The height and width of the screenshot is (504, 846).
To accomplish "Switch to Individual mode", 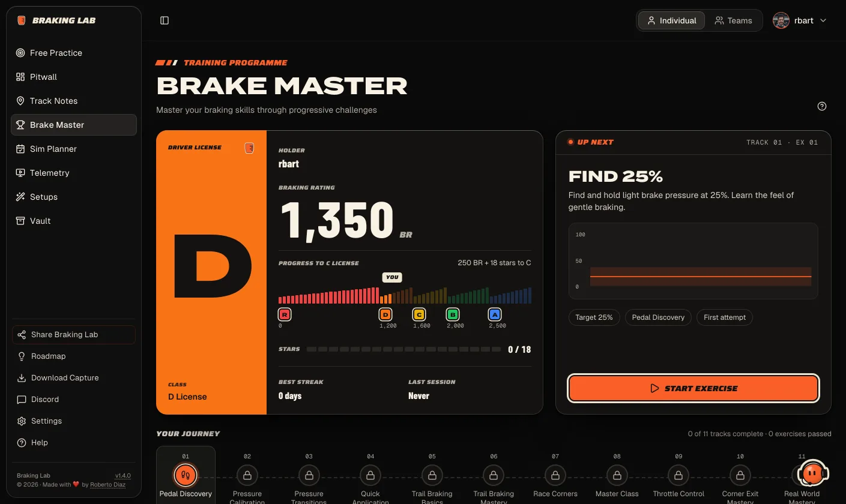I will coord(671,20).
